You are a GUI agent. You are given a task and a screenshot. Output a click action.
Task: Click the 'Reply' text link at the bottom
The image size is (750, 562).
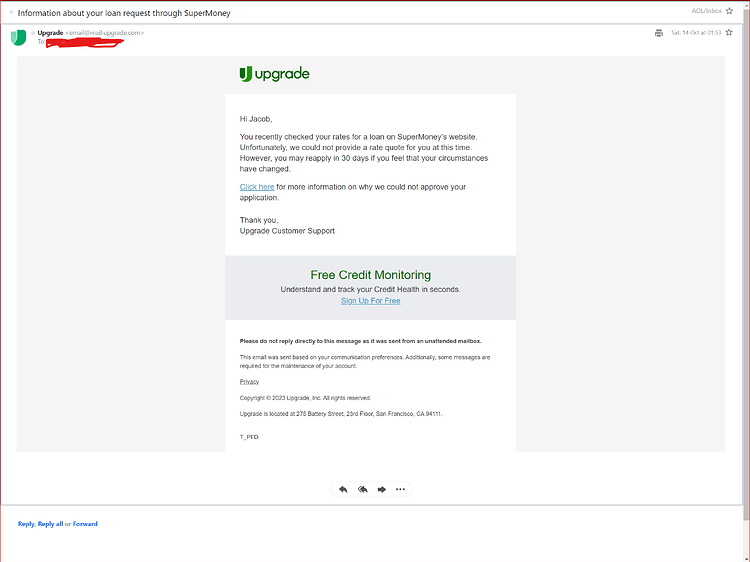(x=26, y=524)
